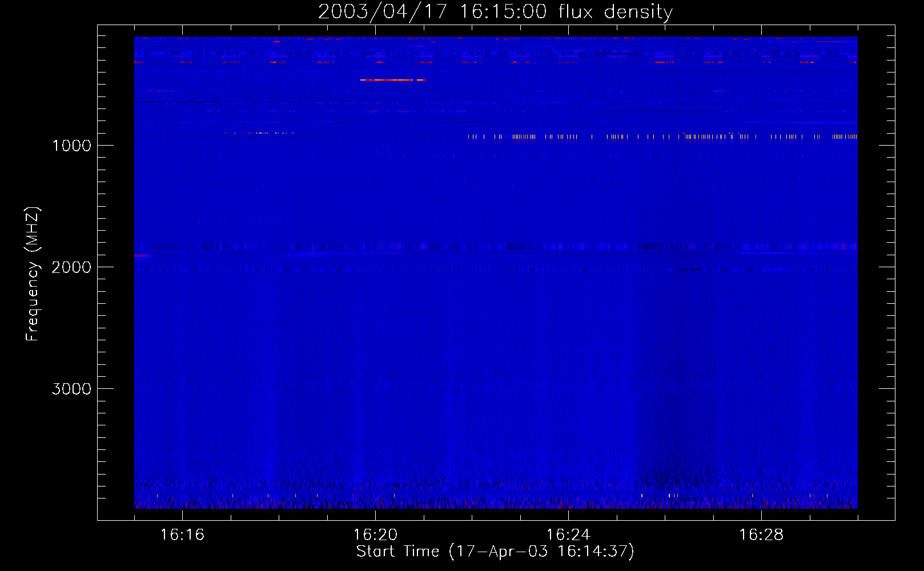Click the 16:24 time tick label

tap(568, 535)
